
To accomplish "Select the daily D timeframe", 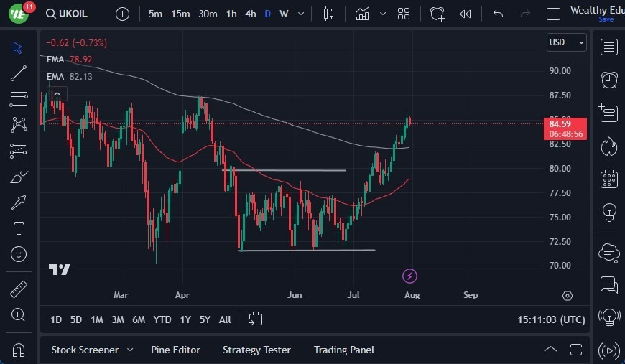I will coord(267,14).
